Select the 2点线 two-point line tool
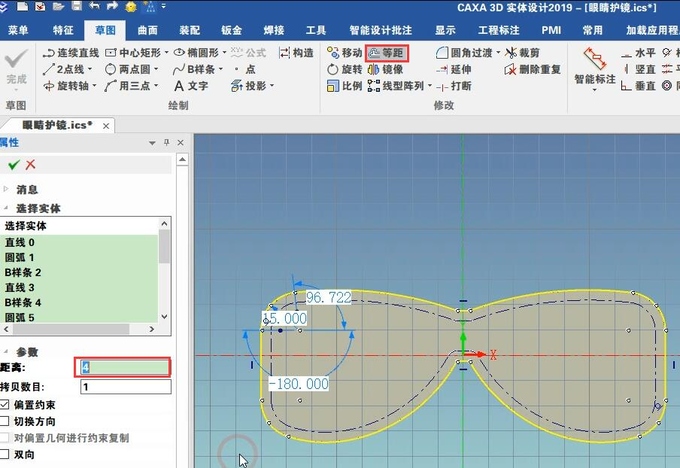This screenshot has height=468, width=680. tap(64, 69)
